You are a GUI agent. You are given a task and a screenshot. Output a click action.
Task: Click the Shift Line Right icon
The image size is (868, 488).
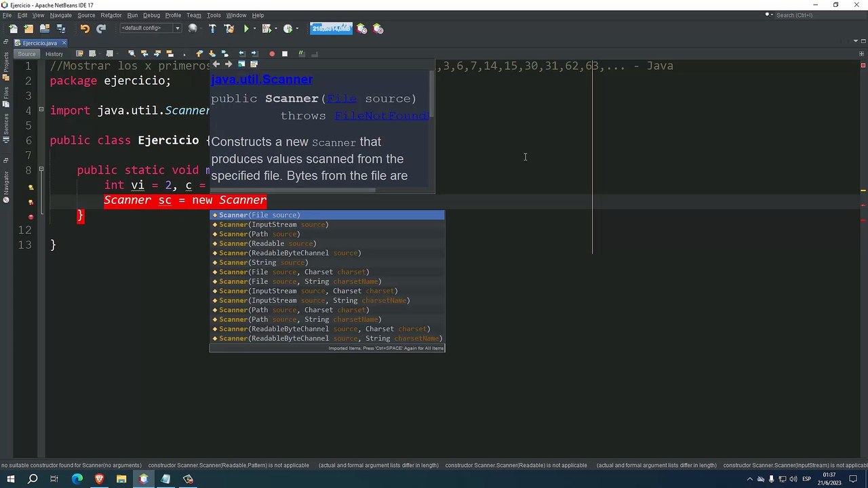click(254, 54)
